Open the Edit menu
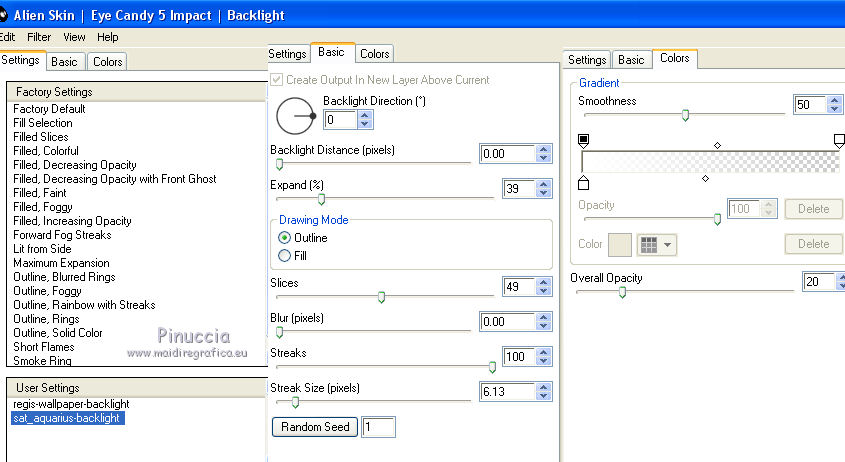This screenshot has height=462, width=845. pyautogui.click(x=7, y=37)
